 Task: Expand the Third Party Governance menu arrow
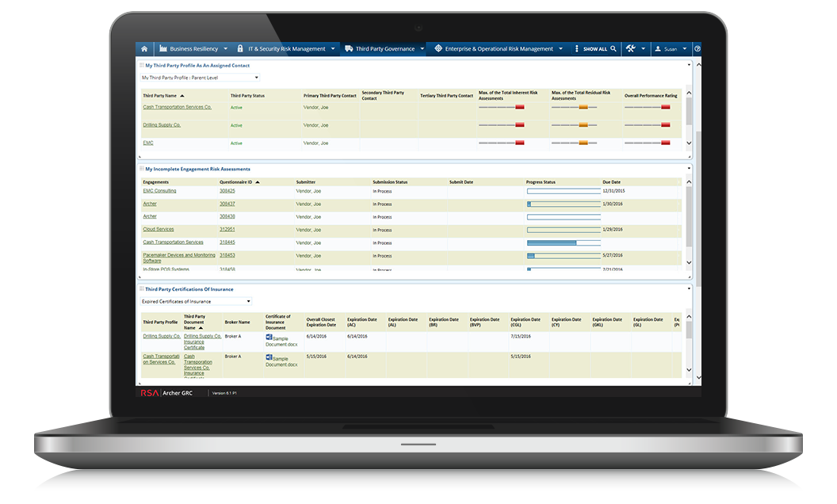422,48
